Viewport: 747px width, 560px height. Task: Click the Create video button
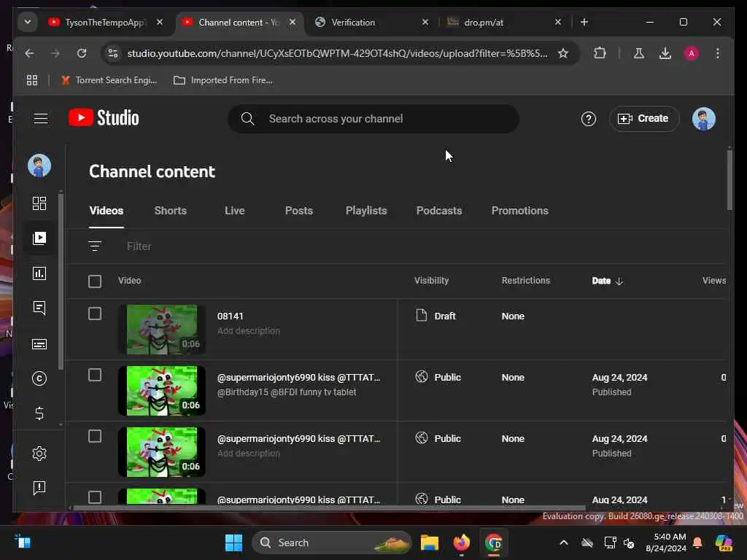click(643, 119)
